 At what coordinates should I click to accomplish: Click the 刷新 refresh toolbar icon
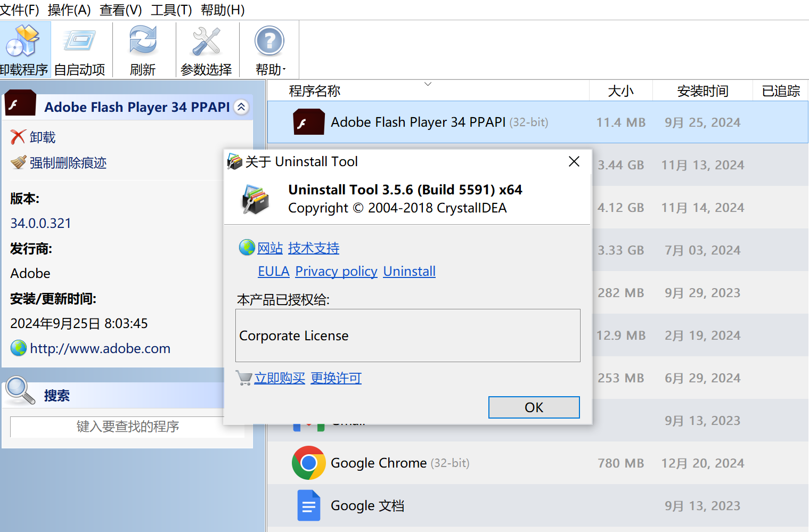coord(143,41)
